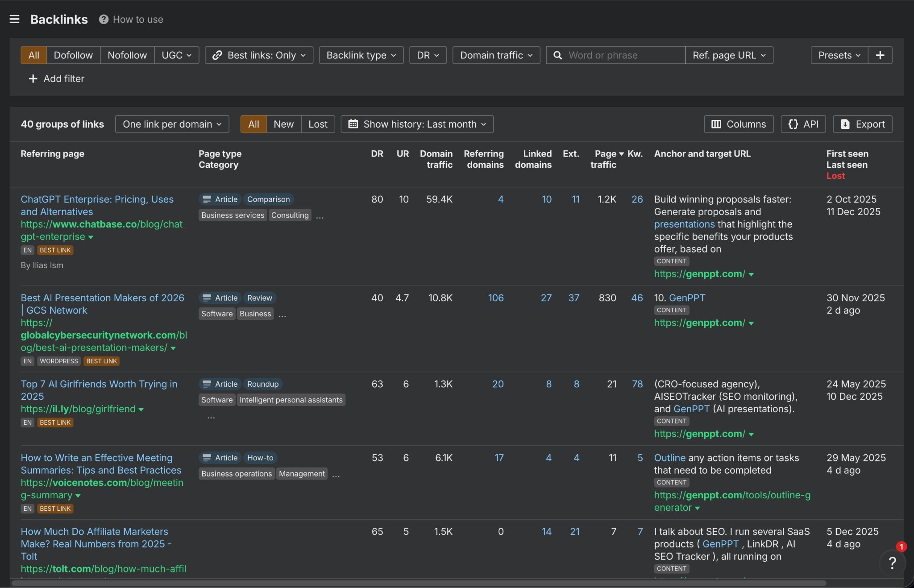Image resolution: width=914 pixels, height=588 pixels.
Task: Click the plus icon next to Presets
Action: pyautogui.click(x=880, y=55)
